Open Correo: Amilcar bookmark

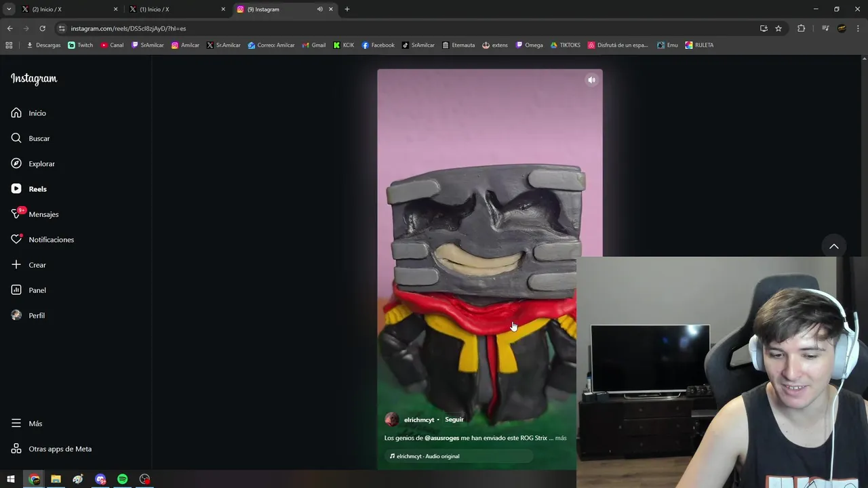point(271,45)
